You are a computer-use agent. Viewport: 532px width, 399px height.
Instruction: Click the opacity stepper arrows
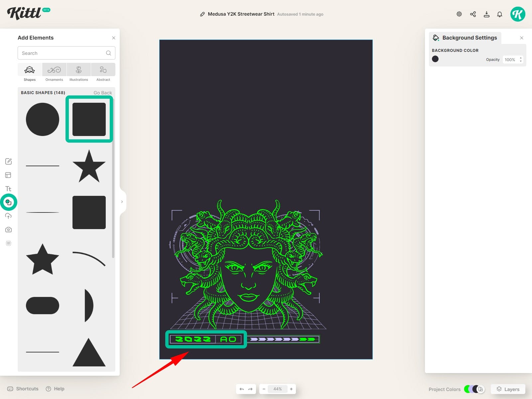pos(521,60)
